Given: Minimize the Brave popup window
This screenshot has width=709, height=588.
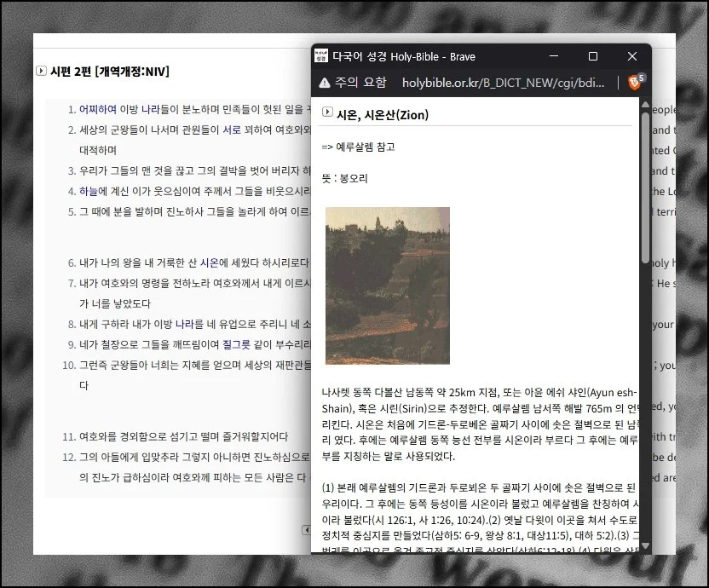Looking at the screenshot, I should 554,56.
